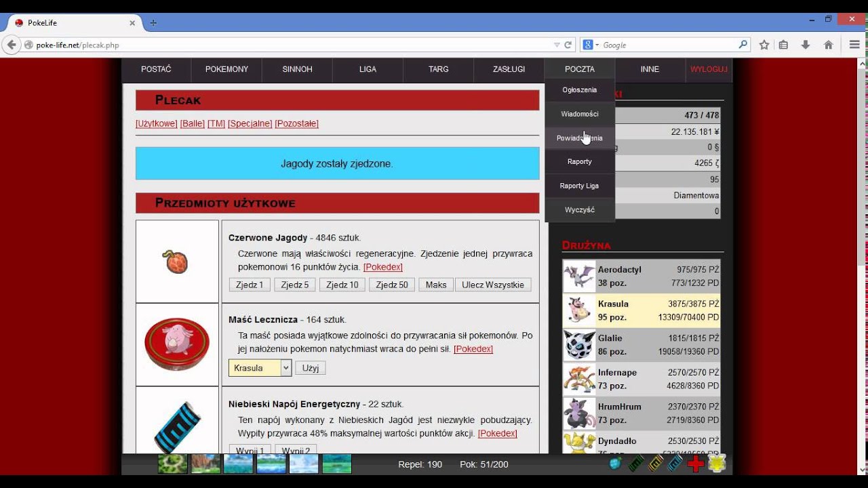Open the POSTAĆ menu
868x488 pixels.
pyautogui.click(x=156, y=69)
